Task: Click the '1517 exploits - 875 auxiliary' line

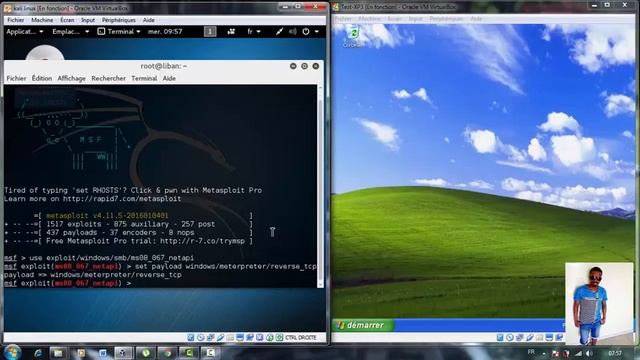Action: pos(130,224)
